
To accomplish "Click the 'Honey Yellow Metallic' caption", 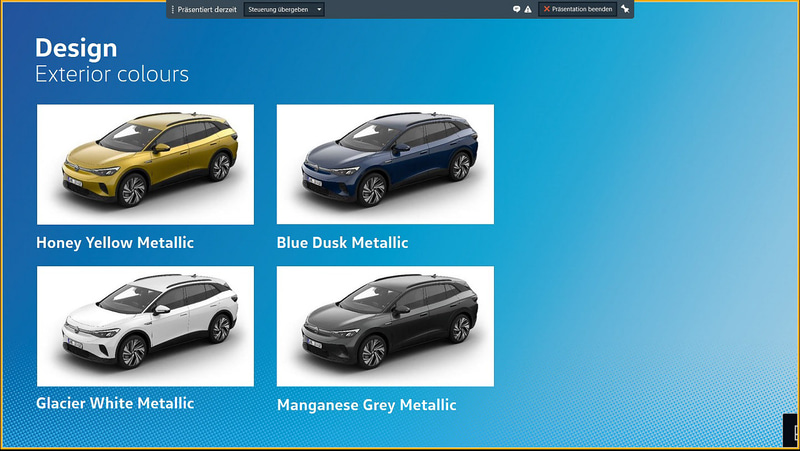I will click(115, 243).
